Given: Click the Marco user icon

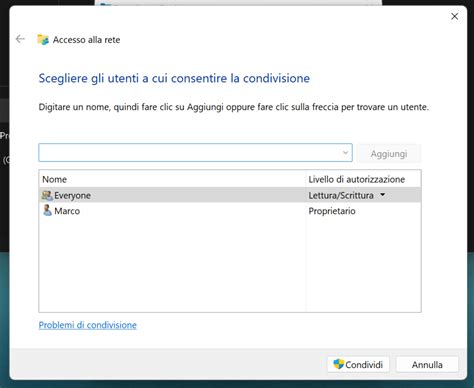Looking at the screenshot, I should [x=47, y=210].
